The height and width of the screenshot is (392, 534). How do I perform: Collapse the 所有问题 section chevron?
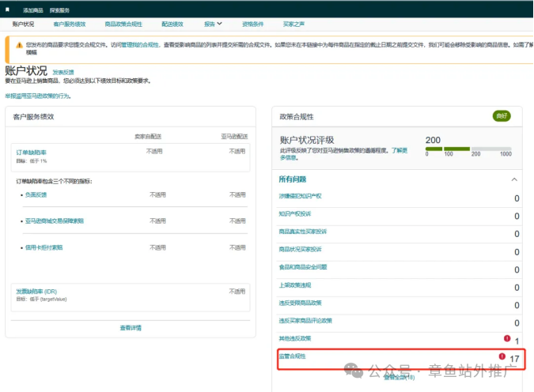515,179
